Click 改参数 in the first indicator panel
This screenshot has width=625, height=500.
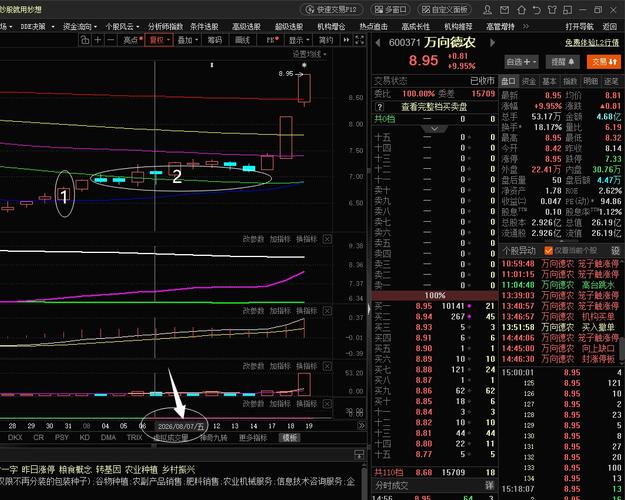tap(254, 239)
